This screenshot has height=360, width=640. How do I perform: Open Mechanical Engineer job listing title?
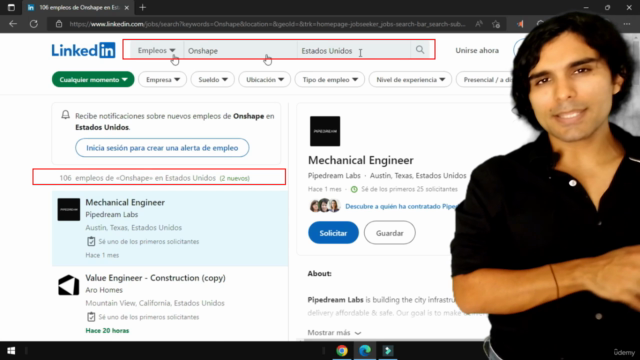point(125,202)
